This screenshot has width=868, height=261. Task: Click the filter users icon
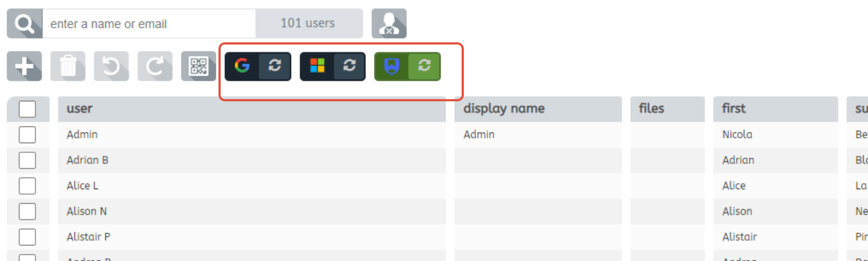pyautogui.click(x=389, y=24)
